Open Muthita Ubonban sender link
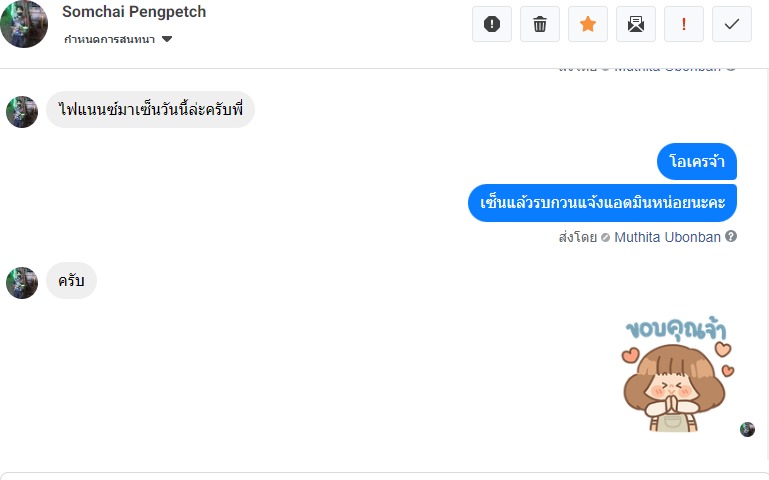 667,237
